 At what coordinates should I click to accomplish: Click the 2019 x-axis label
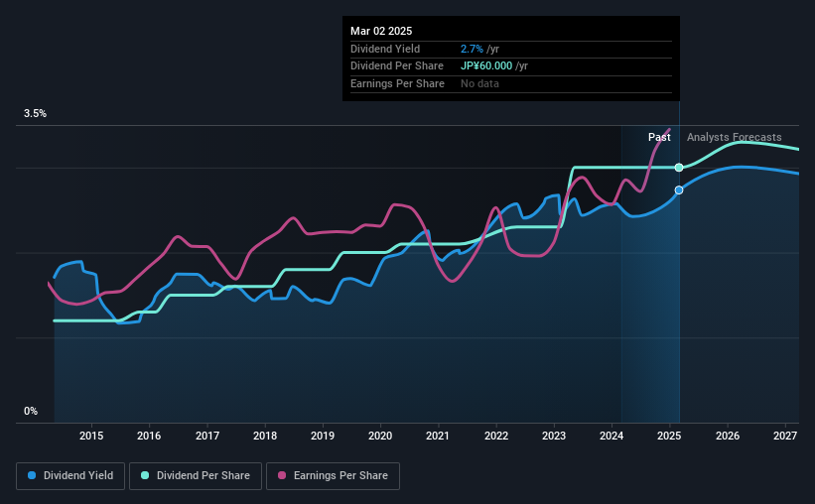(x=323, y=436)
